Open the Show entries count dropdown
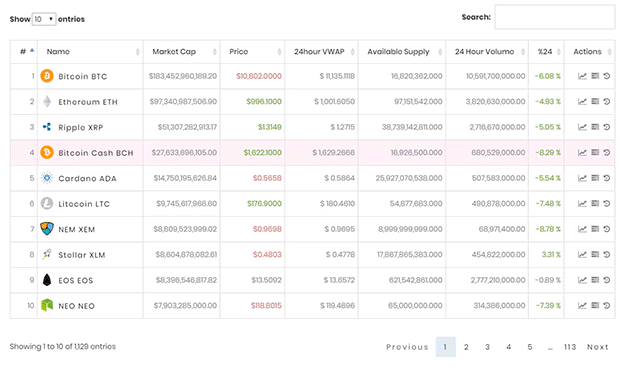This screenshot has width=620, height=374. click(x=43, y=19)
